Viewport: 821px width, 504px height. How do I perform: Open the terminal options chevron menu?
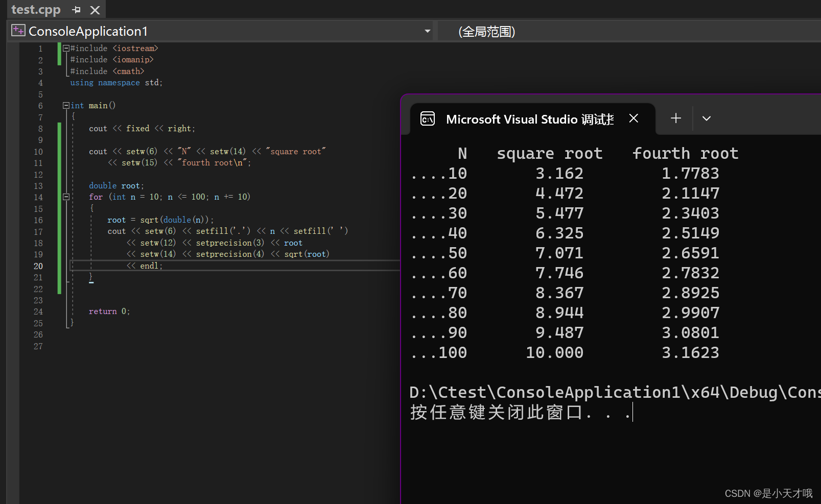[707, 118]
